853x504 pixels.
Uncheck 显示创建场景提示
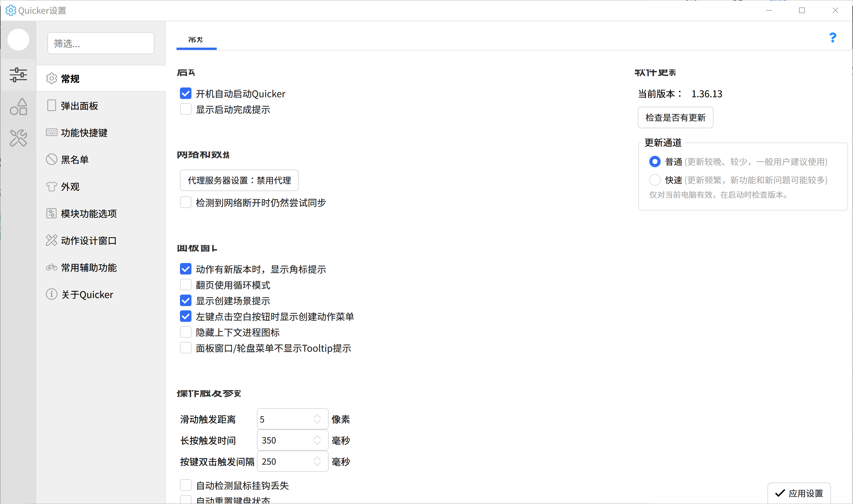coord(185,301)
